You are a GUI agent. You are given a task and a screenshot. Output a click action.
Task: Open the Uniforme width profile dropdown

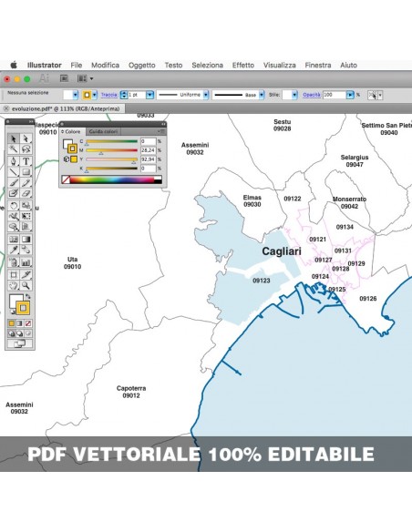(x=206, y=95)
